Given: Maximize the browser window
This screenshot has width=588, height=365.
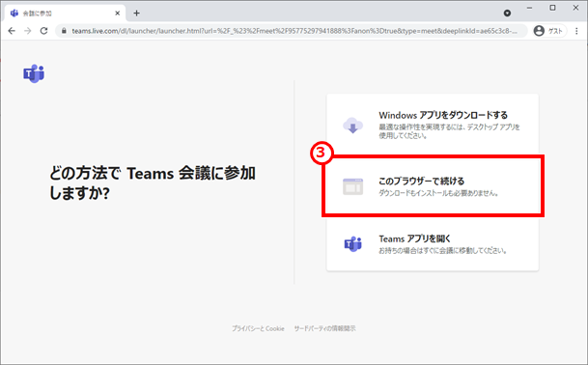Looking at the screenshot, I should 552,8.
